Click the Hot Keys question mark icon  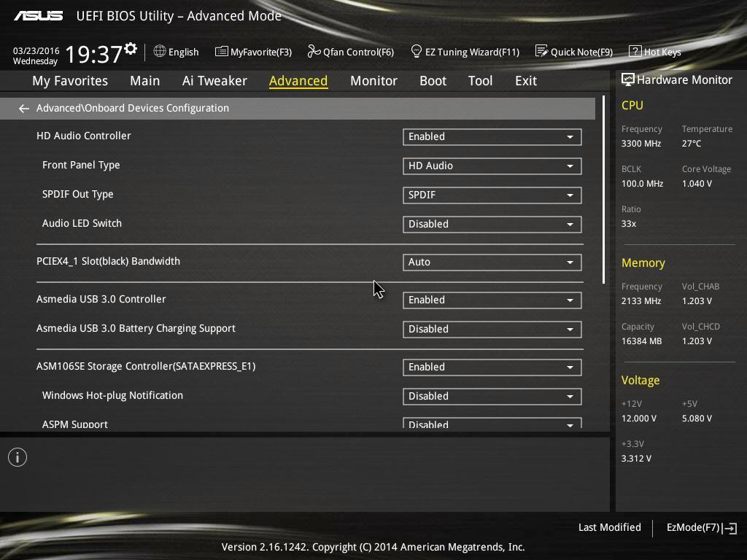635,52
